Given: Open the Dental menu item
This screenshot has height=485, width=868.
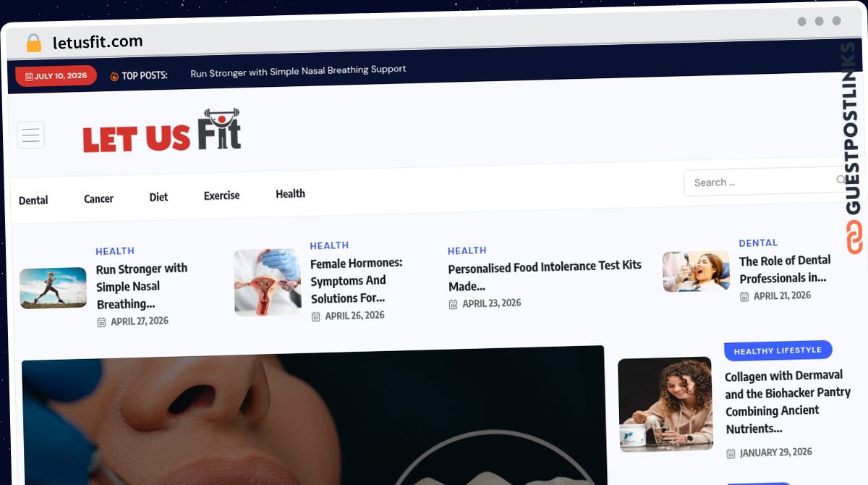Looking at the screenshot, I should [33, 201].
